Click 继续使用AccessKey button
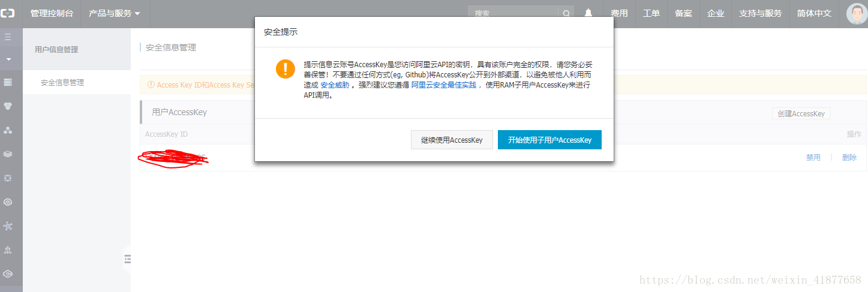 [452, 140]
